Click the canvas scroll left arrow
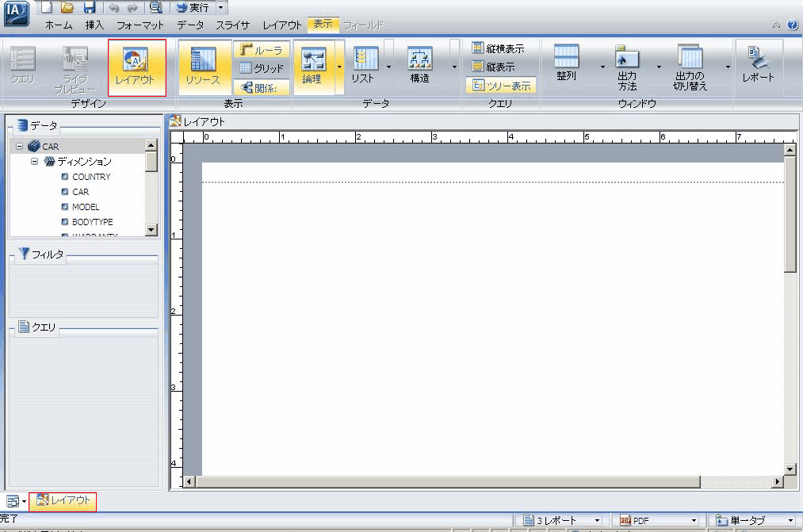The height and width of the screenshot is (532, 803). [189, 481]
